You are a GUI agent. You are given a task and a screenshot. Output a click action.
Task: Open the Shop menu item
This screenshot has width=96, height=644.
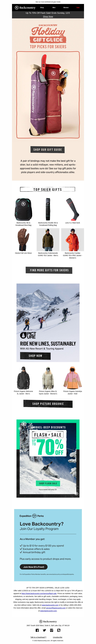pyautogui.click(x=42, y=7)
